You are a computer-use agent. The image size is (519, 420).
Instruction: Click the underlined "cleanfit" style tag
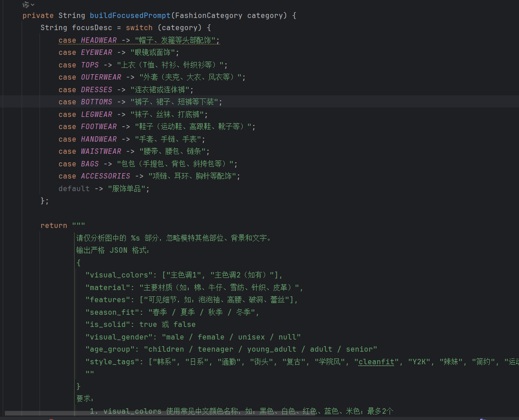[377, 362]
